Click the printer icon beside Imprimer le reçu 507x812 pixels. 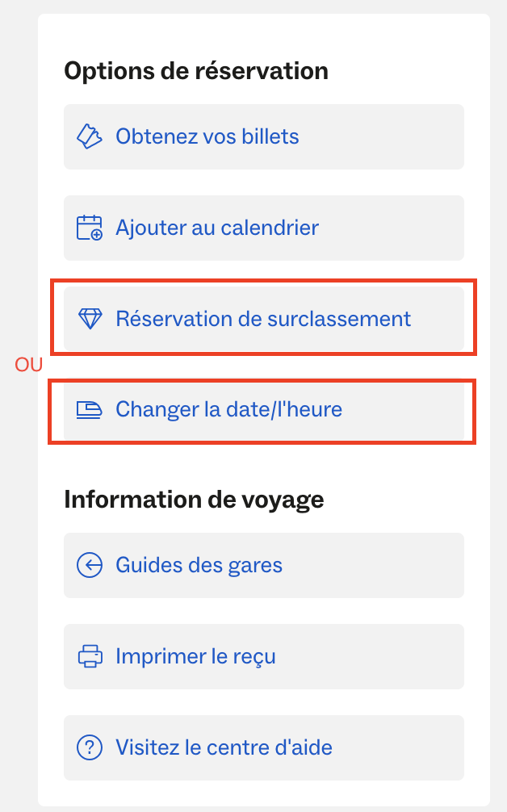pos(89,656)
